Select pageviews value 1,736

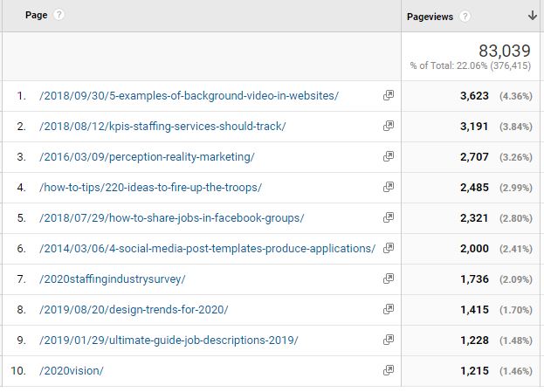tap(474, 279)
